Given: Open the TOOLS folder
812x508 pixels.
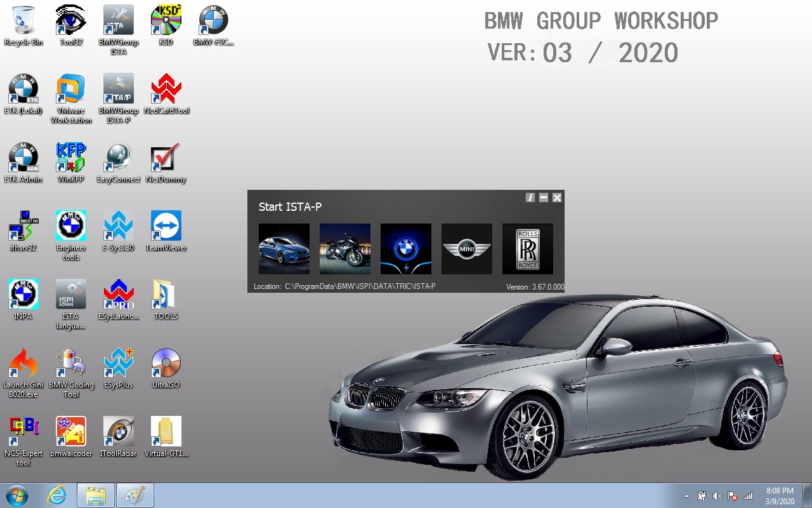Looking at the screenshot, I should tap(166, 300).
